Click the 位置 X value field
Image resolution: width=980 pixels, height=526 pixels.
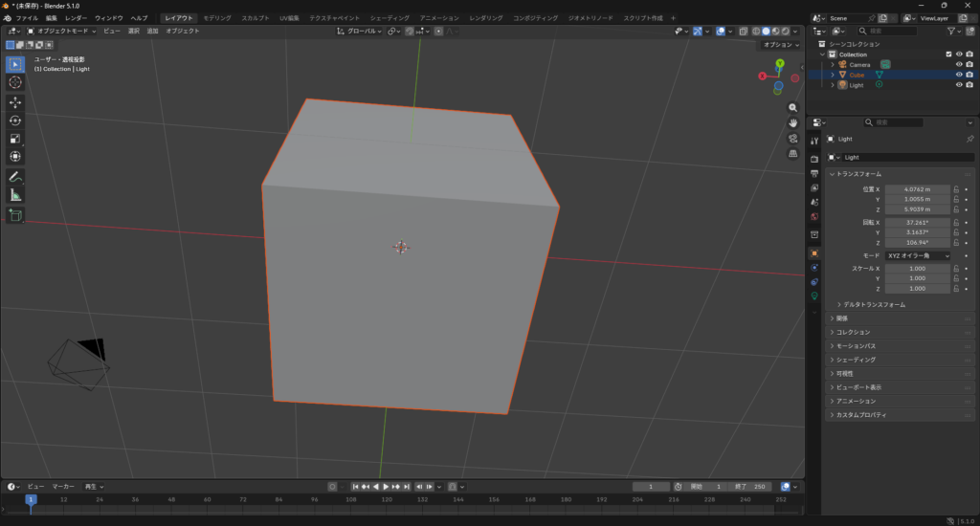[x=918, y=189]
